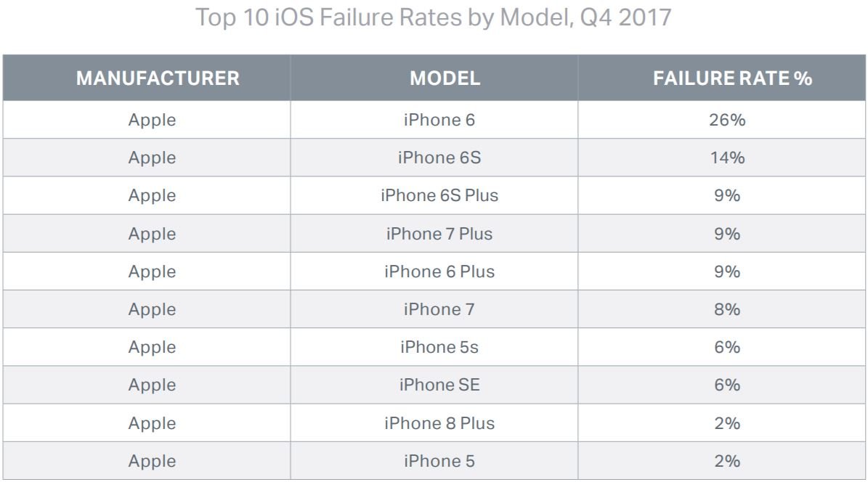Click the 26% failure rate value

pos(727,120)
